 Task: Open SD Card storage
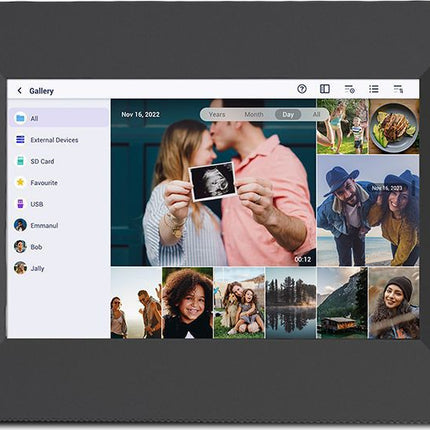pyautogui.click(x=59, y=161)
